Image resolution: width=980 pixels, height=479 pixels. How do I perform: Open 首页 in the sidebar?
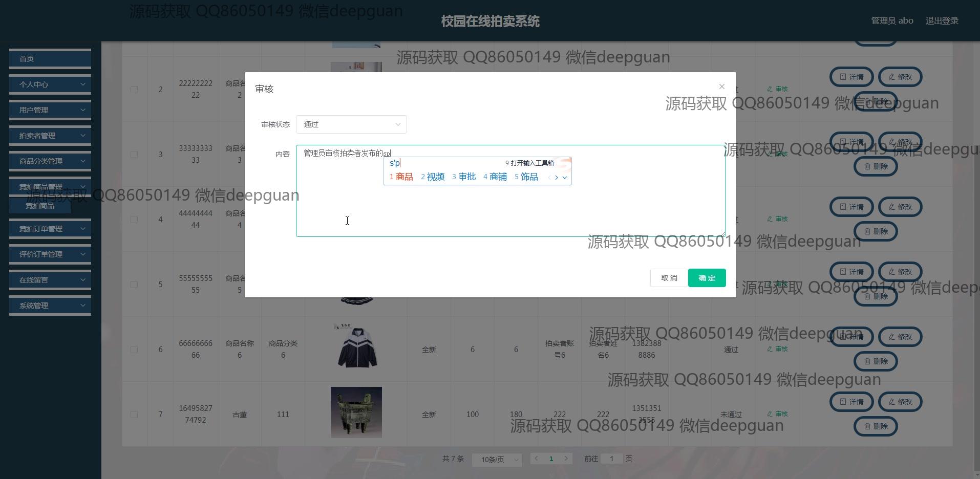[50, 59]
